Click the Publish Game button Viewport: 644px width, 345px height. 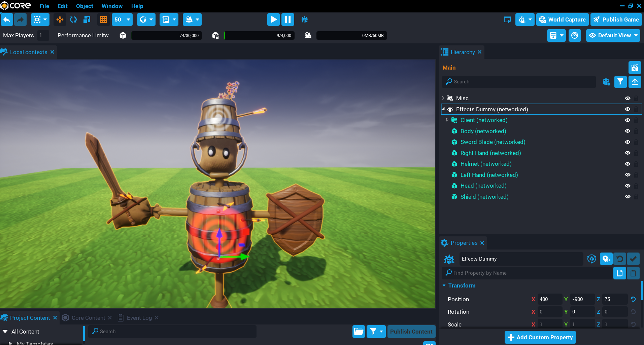tap(616, 20)
